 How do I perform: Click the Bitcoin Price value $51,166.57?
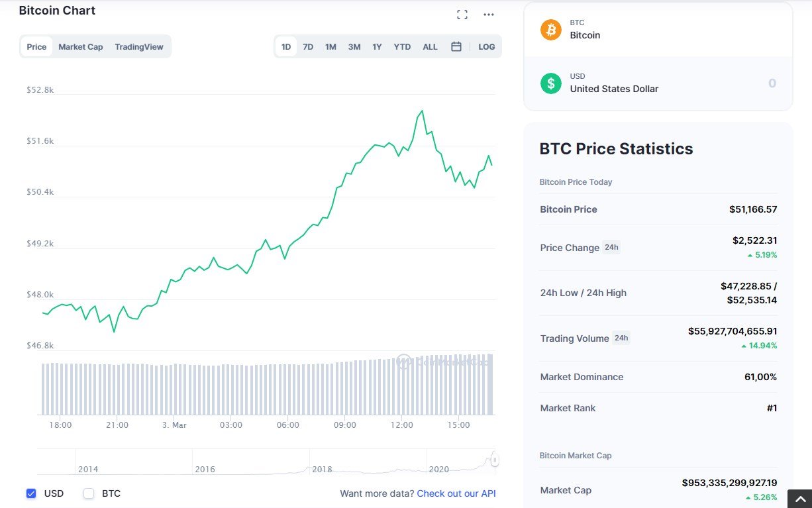click(x=753, y=209)
